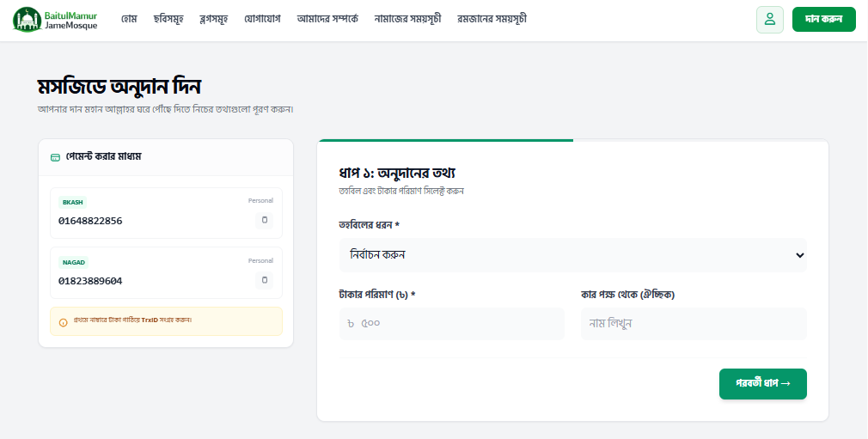This screenshot has width=868, height=439.
Task: Click the BaitulMamur Jame Mosque logo
Action: [56, 20]
